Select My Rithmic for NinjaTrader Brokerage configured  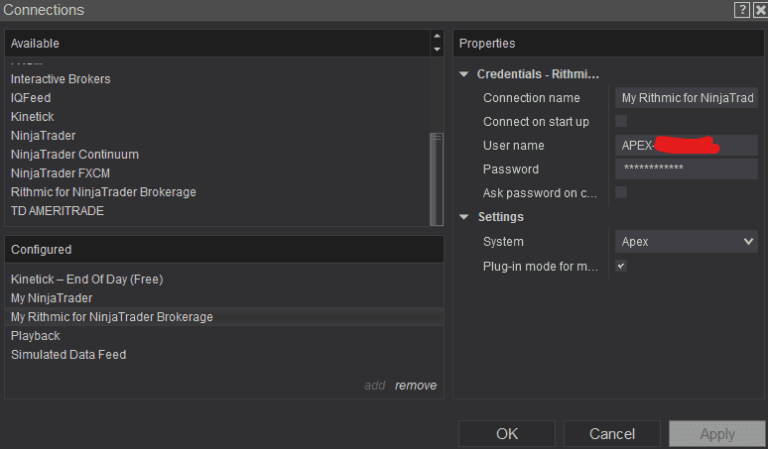(224, 317)
